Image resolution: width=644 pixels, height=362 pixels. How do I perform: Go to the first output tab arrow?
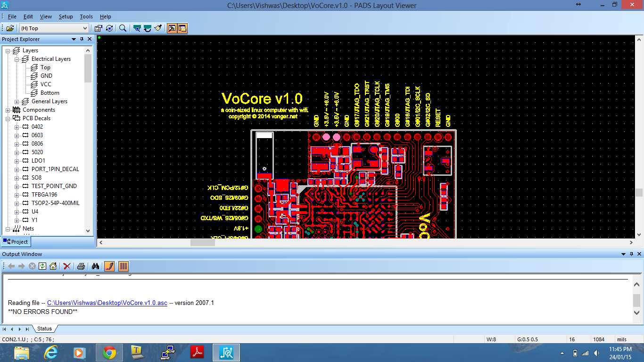click(5, 329)
